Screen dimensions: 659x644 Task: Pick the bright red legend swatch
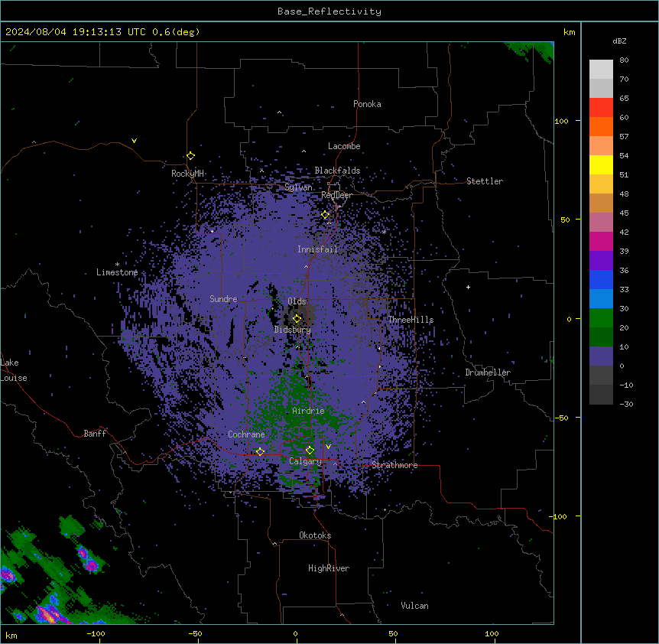click(x=601, y=107)
